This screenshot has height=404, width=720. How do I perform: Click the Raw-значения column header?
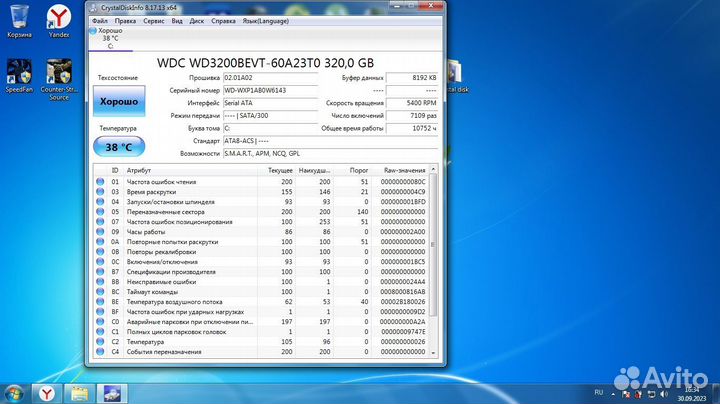(x=400, y=170)
